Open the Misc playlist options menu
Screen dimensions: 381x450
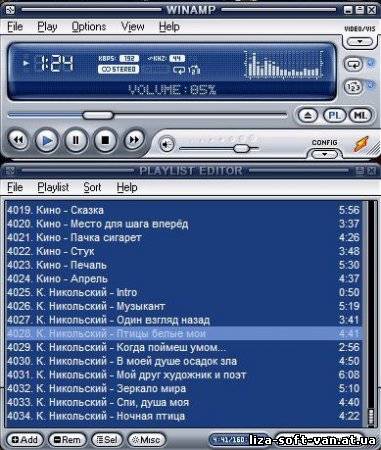(x=147, y=440)
